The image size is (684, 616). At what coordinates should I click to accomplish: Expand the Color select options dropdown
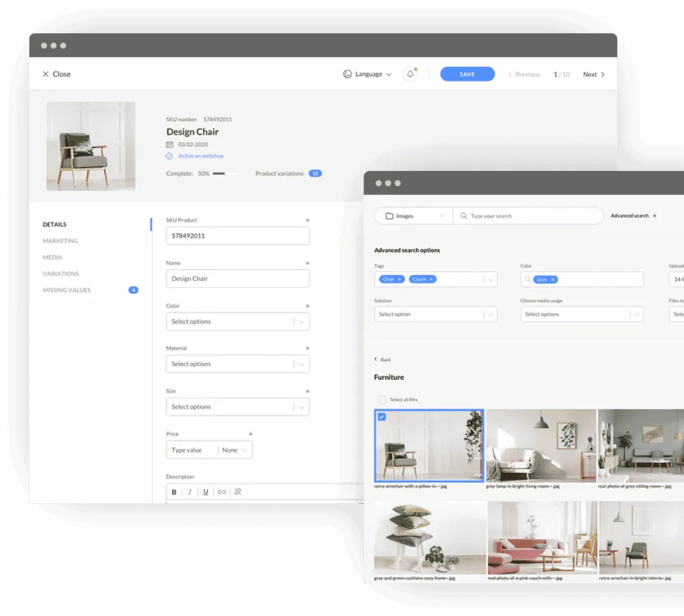coord(238,321)
